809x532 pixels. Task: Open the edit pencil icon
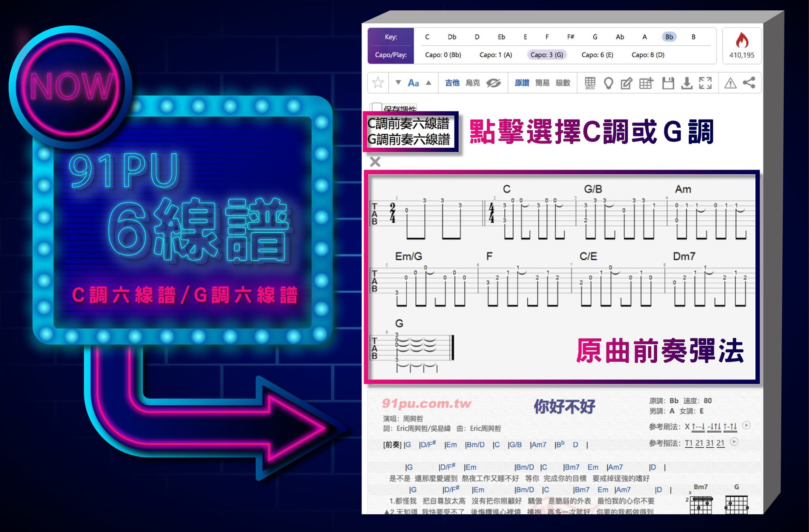627,83
